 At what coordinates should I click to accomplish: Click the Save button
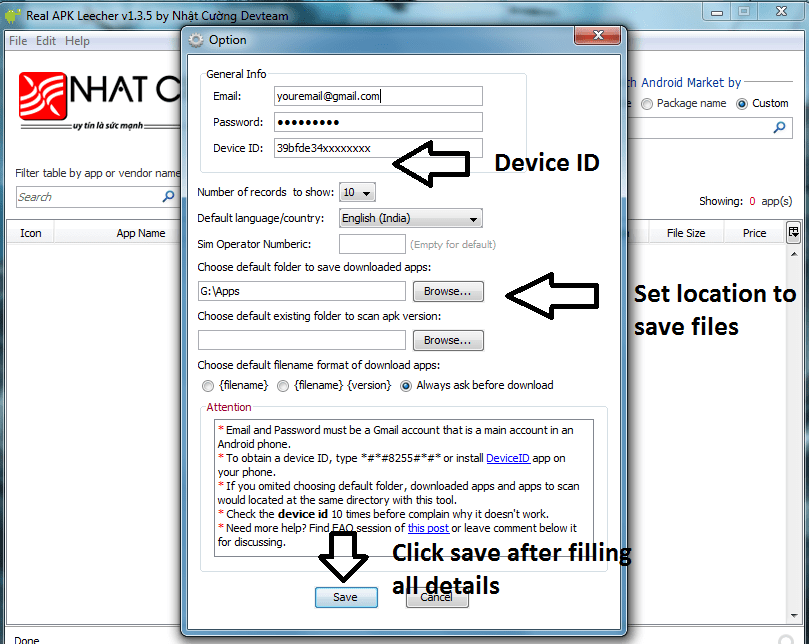pos(345,597)
